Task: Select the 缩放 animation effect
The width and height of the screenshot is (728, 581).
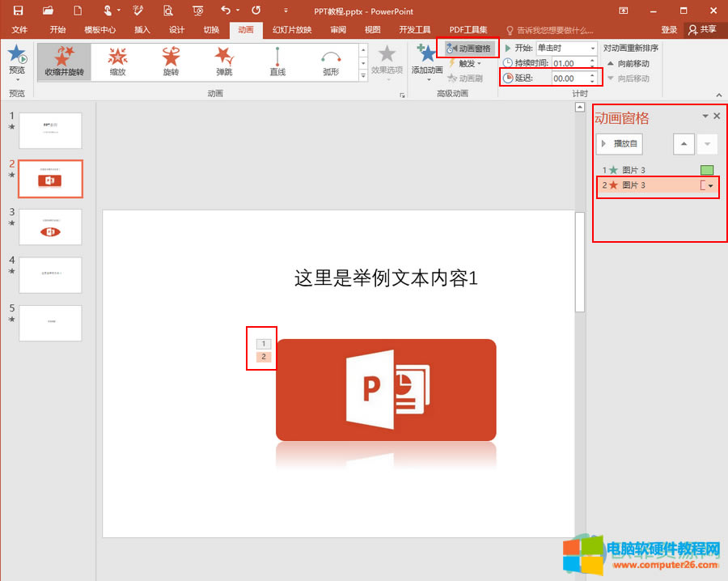Action: tap(118, 61)
